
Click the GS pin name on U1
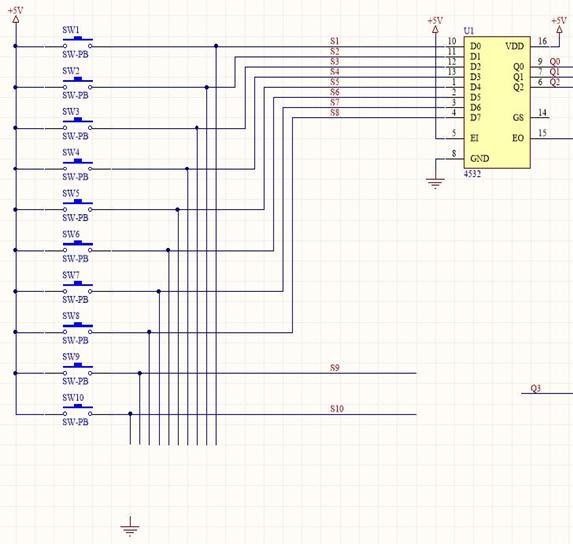518,118
